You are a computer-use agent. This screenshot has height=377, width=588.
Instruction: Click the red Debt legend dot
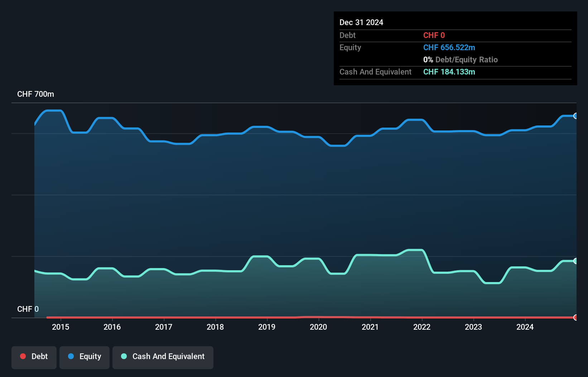[23, 356]
